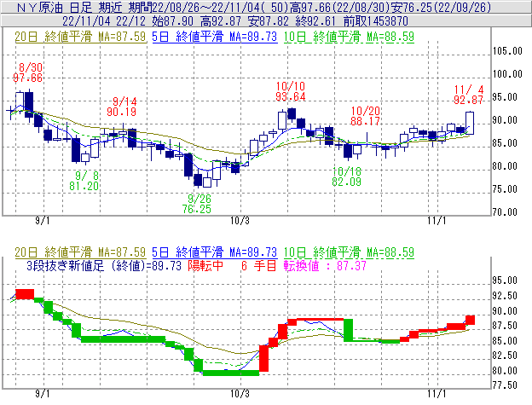This screenshot has width=532, height=405.
Task: Click the 11/4 92.87 high label
Action: [x=469, y=95]
